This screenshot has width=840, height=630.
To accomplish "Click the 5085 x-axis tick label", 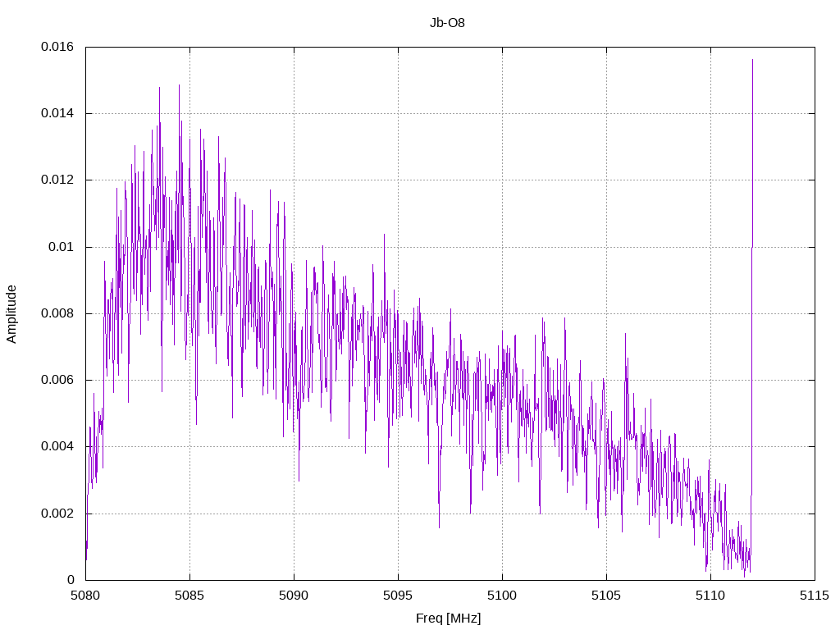I will (189, 596).
